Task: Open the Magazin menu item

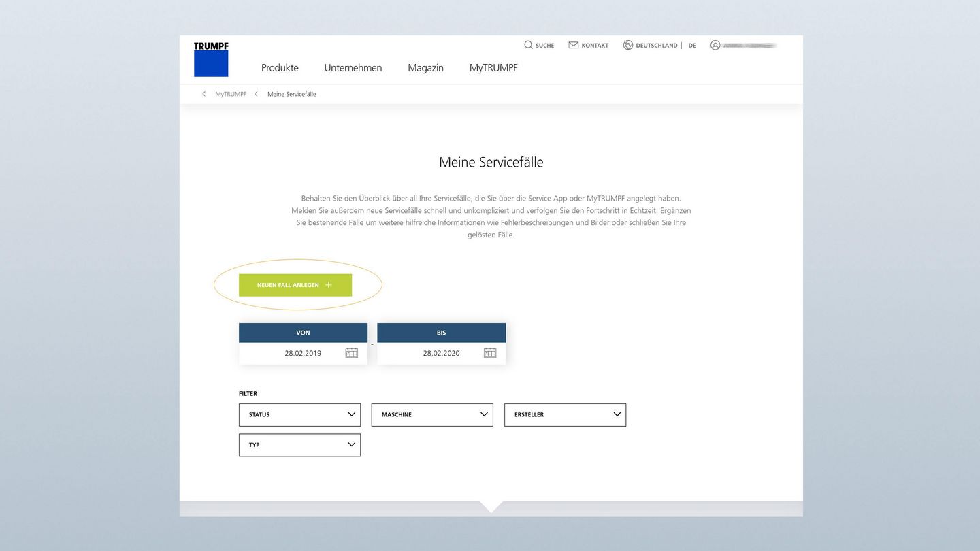Action: click(425, 68)
